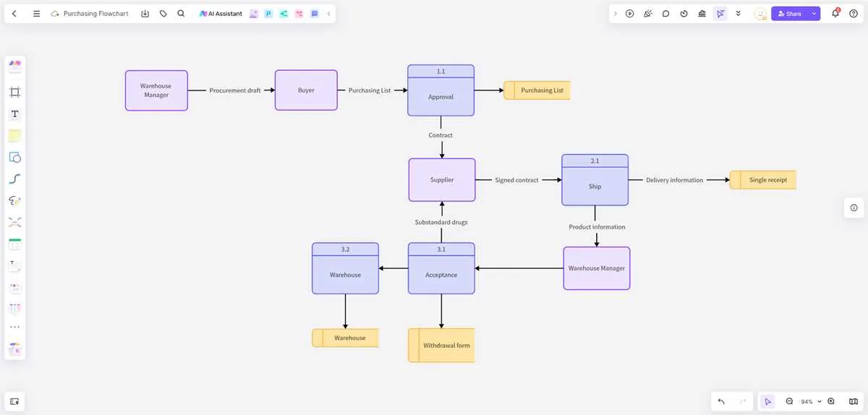
Task: Select the Buyer box
Action: [306, 90]
